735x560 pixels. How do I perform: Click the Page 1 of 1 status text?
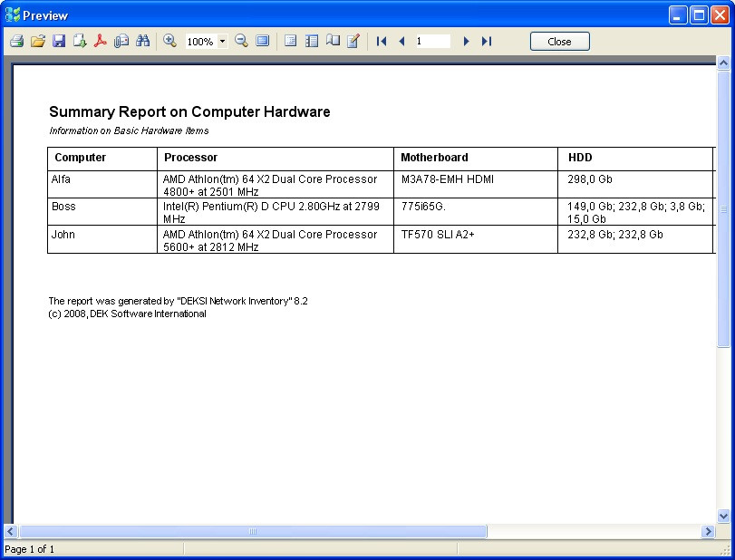(29, 549)
